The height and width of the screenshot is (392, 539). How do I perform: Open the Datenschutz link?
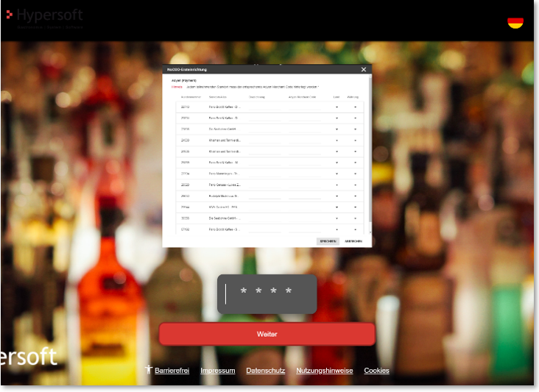pos(265,371)
